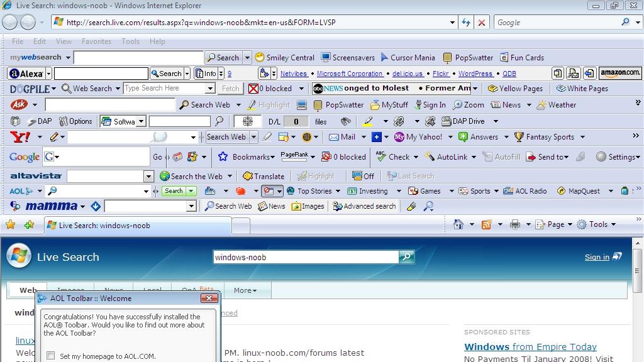Viewport: 644px width, 362px height.
Task: Click the Netvibes link on Alexa toolbar
Action: 294,74
